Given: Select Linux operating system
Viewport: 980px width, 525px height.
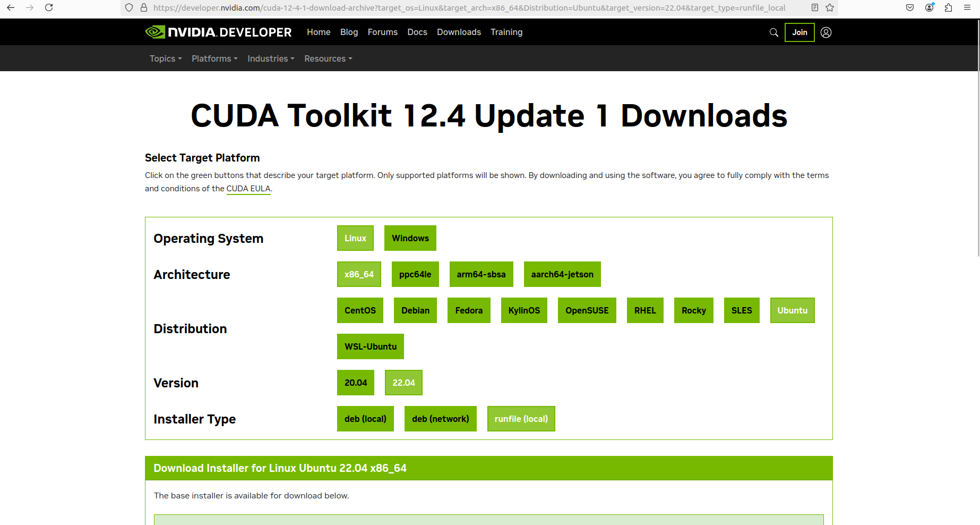Looking at the screenshot, I should click(x=355, y=238).
